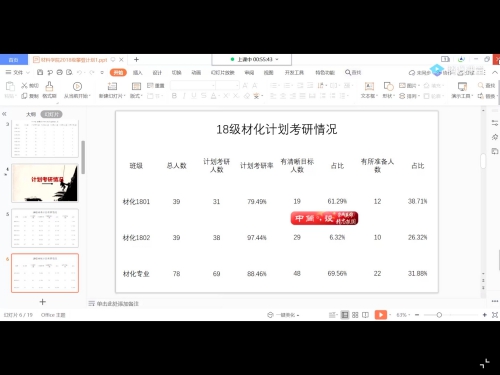Switch to slide sorter view icon
500x375 pixels.
pyautogui.click(x=355, y=315)
